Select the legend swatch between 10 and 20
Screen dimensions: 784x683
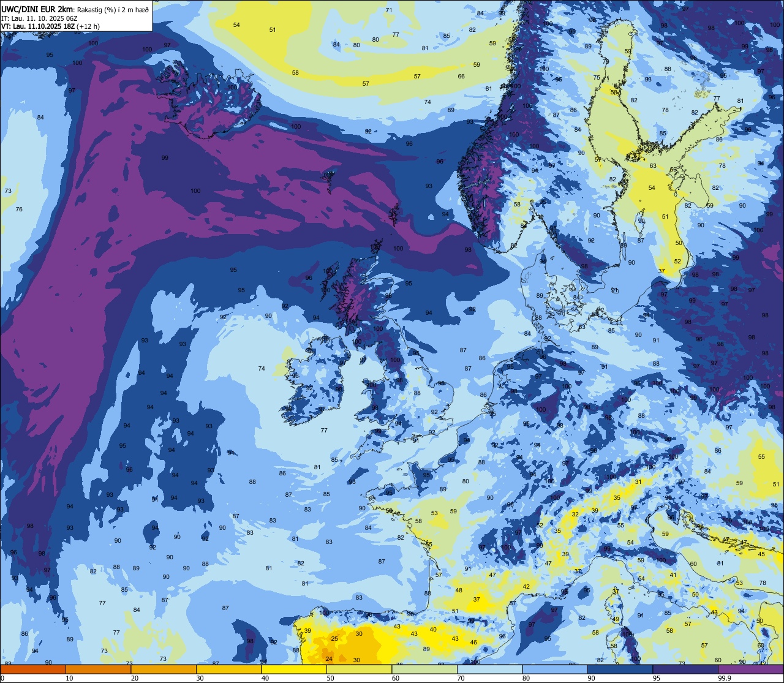(x=99, y=669)
